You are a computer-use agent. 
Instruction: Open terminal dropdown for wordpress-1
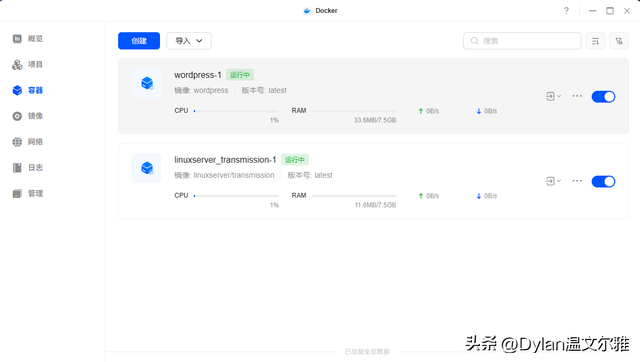coord(553,96)
